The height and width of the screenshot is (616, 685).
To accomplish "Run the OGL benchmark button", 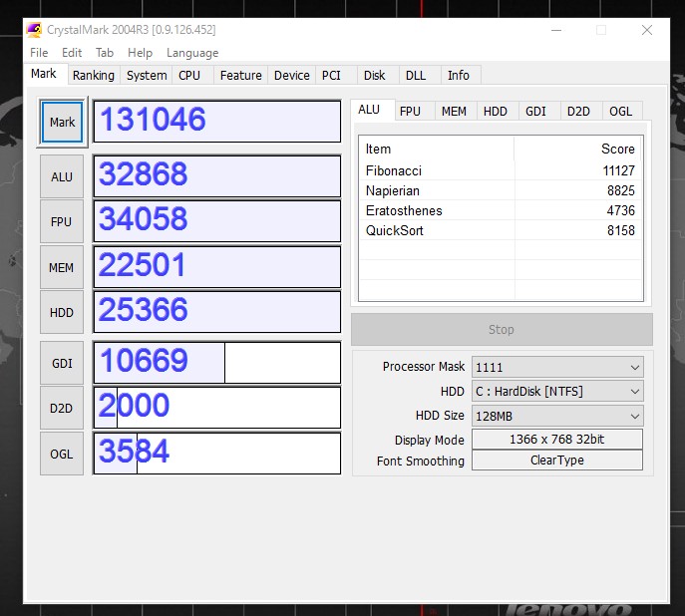I will click(62, 455).
